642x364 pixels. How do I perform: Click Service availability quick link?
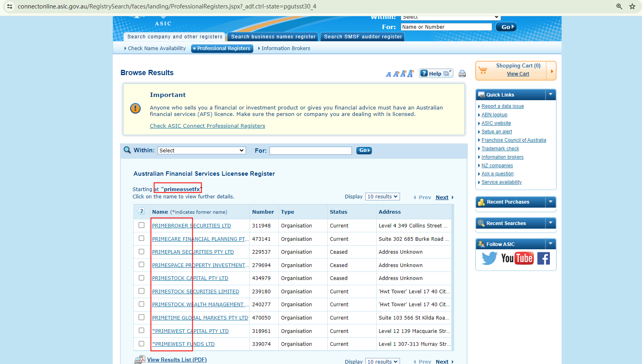coord(501,182)
